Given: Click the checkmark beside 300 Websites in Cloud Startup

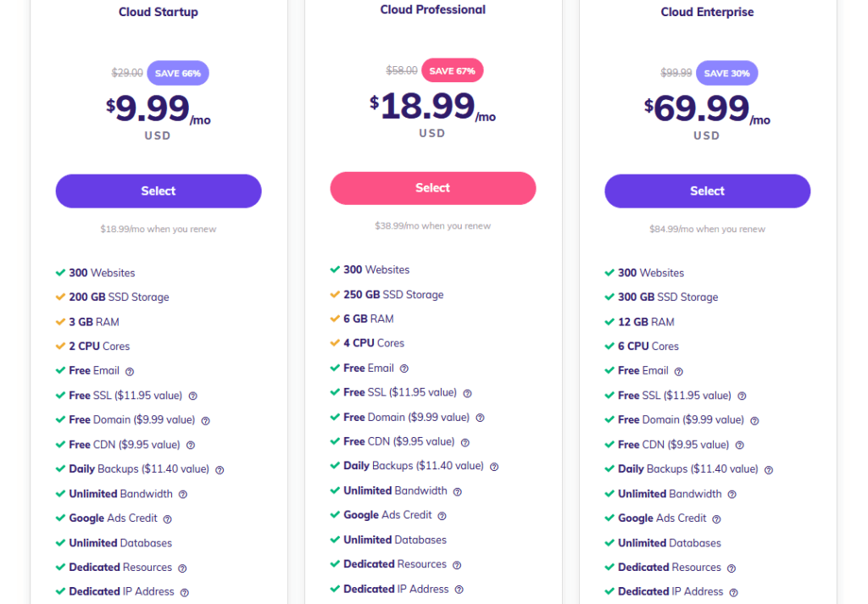Looking at the screenshot, I should pos(60,273).
